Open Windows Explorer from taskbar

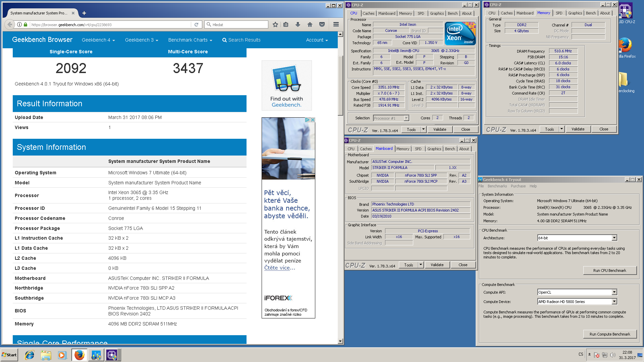click(46, 355)
